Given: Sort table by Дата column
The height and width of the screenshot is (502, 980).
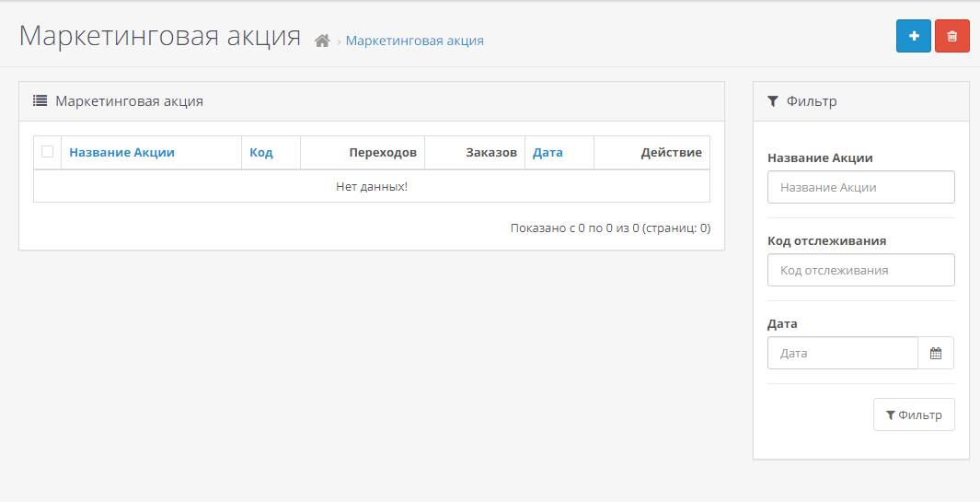Looking at the screenshot, I should (x=548, y=153).
